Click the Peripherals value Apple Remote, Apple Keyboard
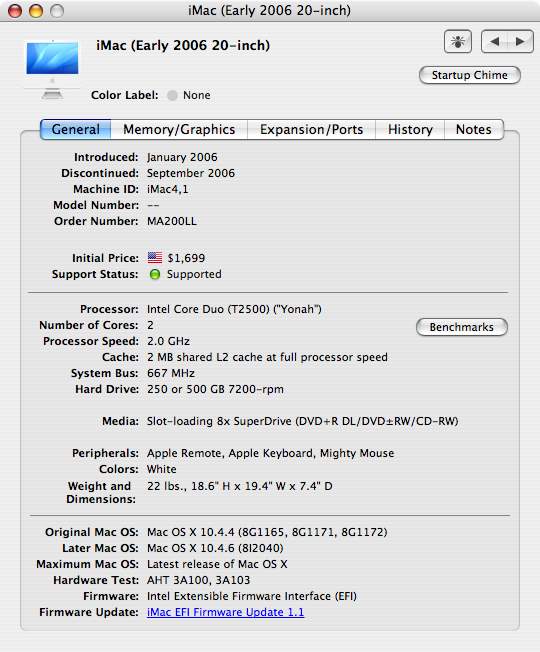Image resolution: width=540 pixels, height=652 pixels. tap(270, 453)
